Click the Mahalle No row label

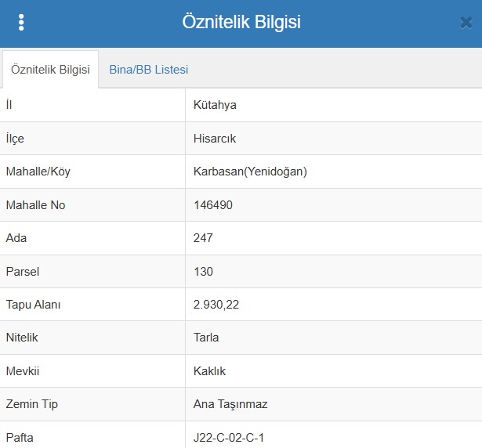point(35,205)
